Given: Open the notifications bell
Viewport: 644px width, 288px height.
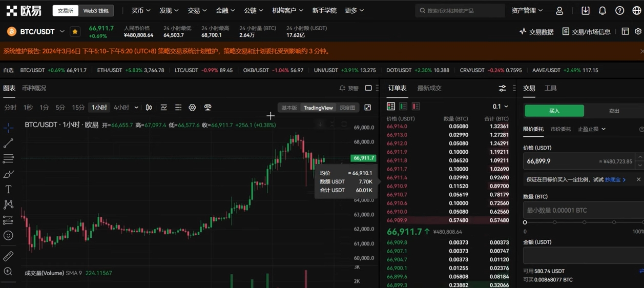Looking at the screenshot, I should click(603, 10).
